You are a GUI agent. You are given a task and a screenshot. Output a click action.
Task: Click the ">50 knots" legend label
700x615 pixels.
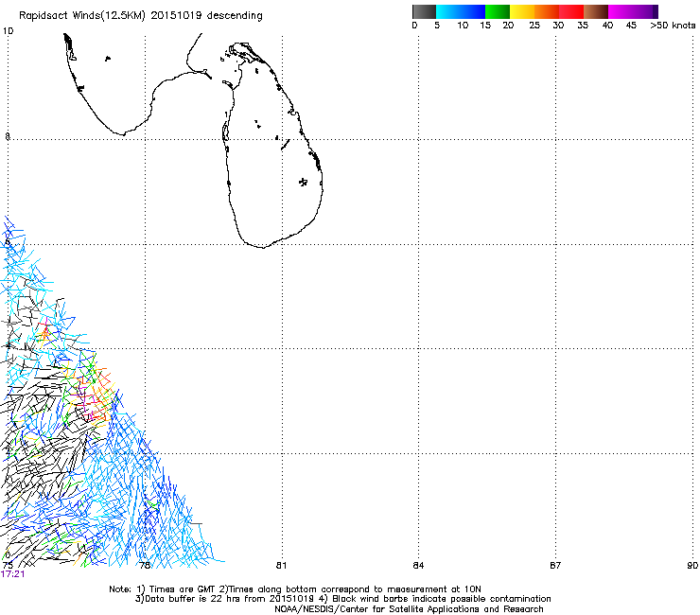tap(673, 26)
